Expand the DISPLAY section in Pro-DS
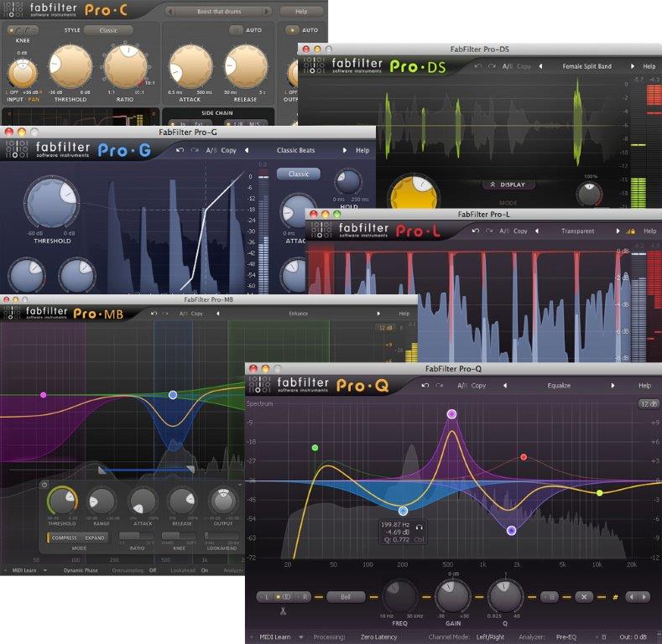This screenshot has width=662, height=644. click(508, 184)
